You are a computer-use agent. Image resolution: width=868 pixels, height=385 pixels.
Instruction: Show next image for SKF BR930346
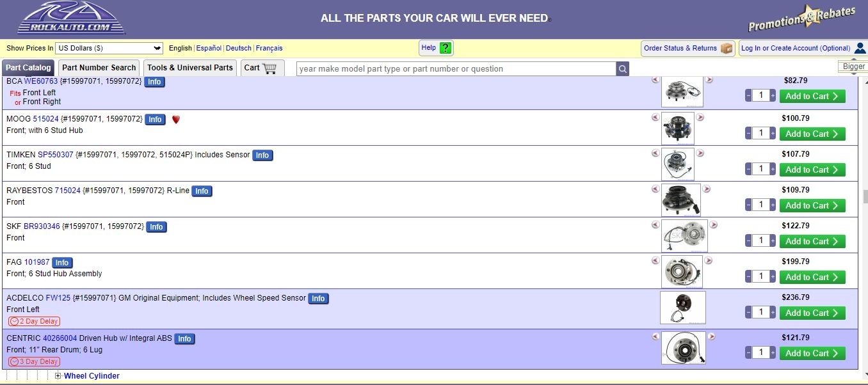click(713, 224)
